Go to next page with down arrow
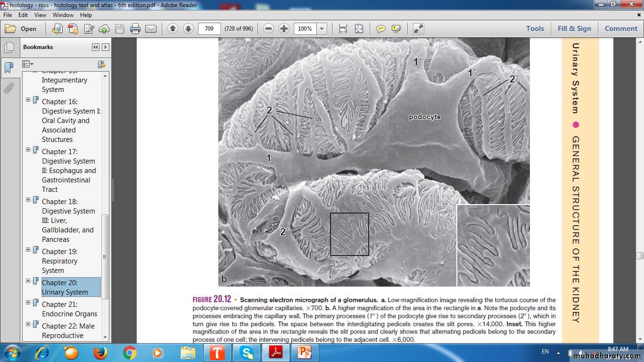Viewport: 644px width, 362px height. (x=188, y=29)
